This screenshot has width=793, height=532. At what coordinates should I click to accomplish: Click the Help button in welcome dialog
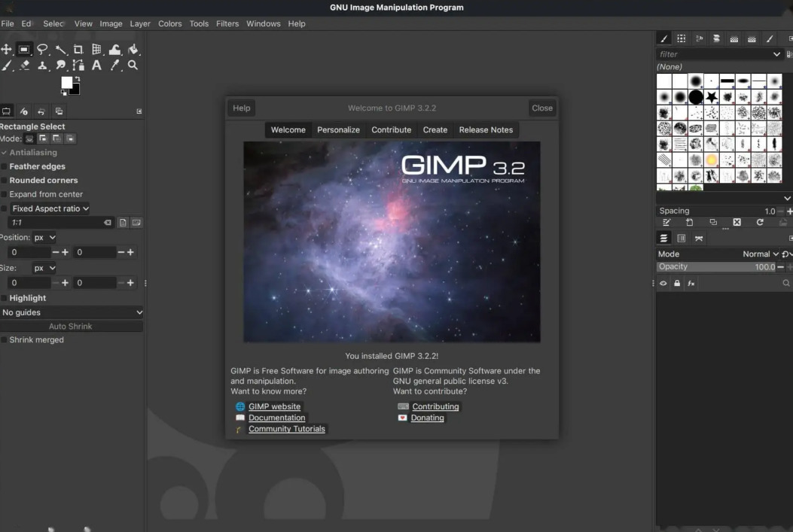(241, 108)
